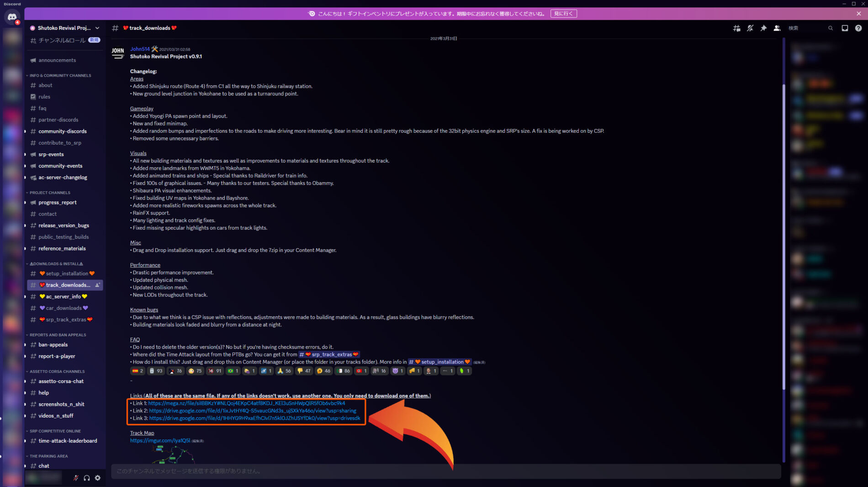Open the announcements channel
868x487 pixels.
[x=65, y=60]
